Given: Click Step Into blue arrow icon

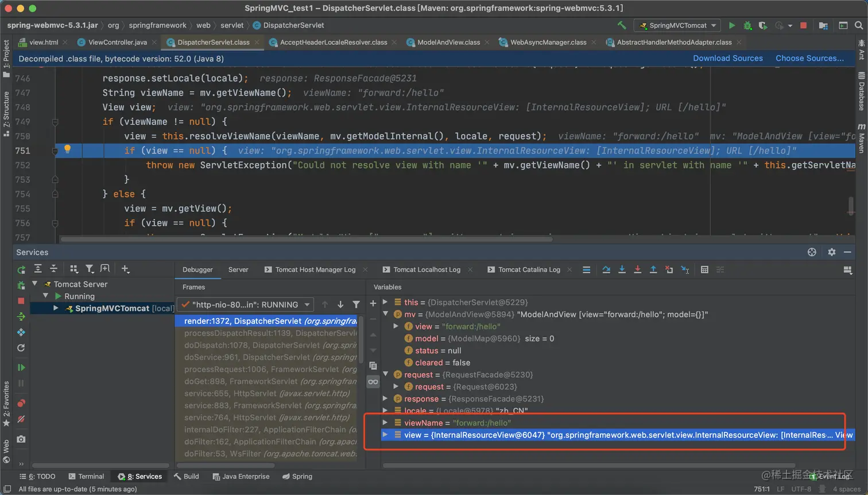Looking at the screenshot, I should 622,269.
